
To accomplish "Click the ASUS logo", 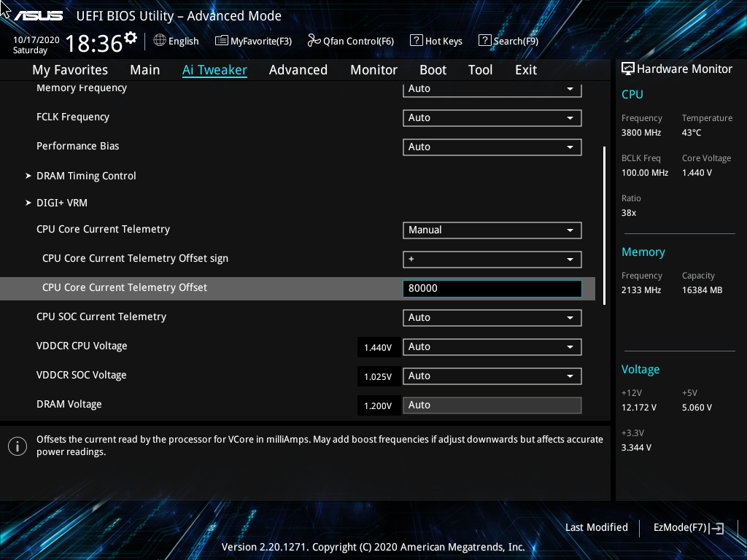I will (x=38, y=16).
